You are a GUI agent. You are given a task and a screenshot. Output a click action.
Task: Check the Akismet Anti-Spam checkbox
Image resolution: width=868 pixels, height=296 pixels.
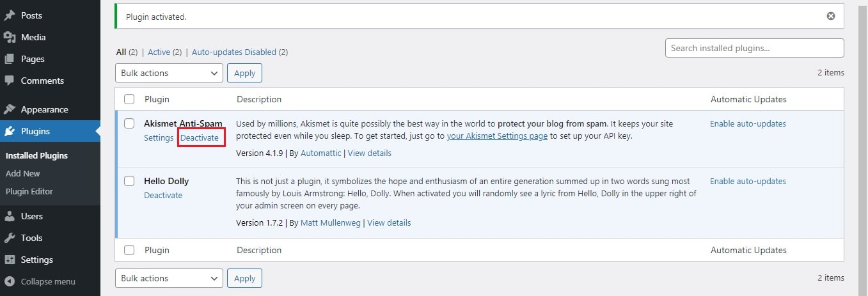click(x=129, y=123)
